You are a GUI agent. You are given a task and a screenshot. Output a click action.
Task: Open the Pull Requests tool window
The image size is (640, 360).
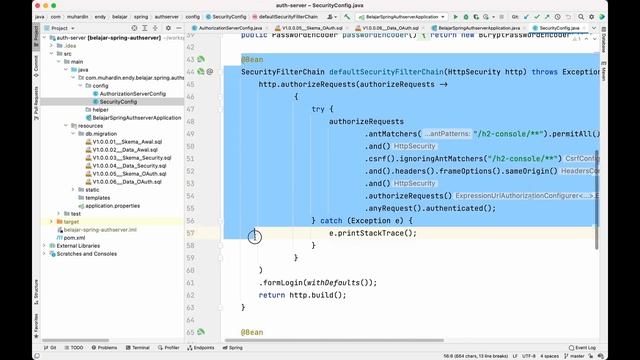[x=36, y=103]
